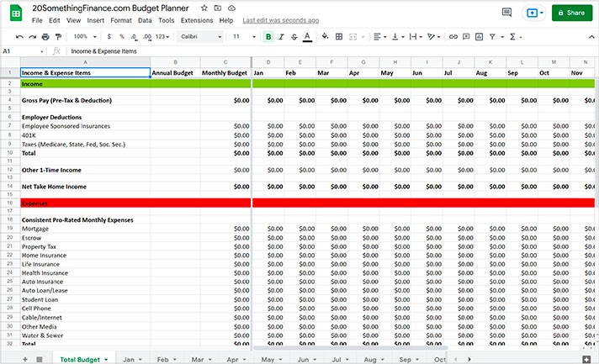Screen dimensions: 599x364
Task: Open the Insert menu
Action: (x=96, y=21)
